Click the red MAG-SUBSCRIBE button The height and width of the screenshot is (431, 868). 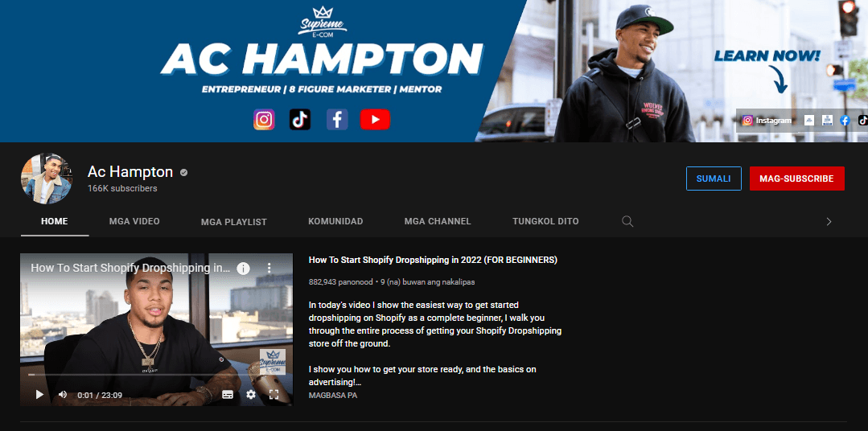pos(796,179)
